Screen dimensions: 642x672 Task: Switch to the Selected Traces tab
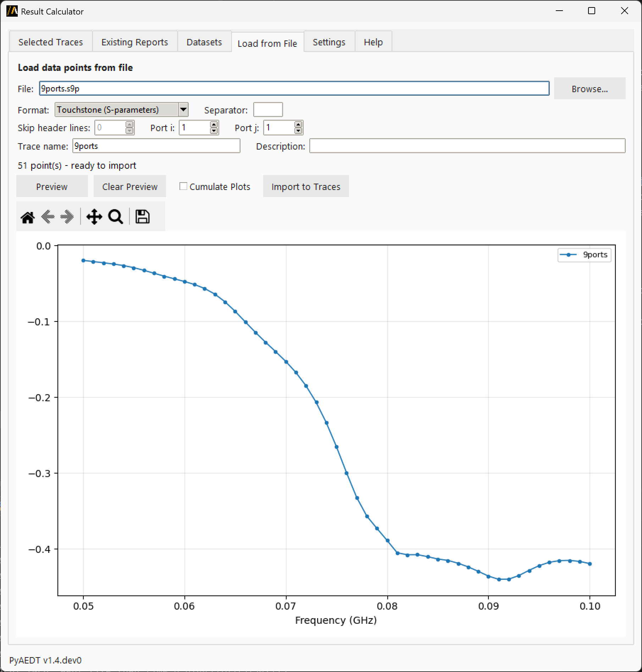tap(51, 42)
